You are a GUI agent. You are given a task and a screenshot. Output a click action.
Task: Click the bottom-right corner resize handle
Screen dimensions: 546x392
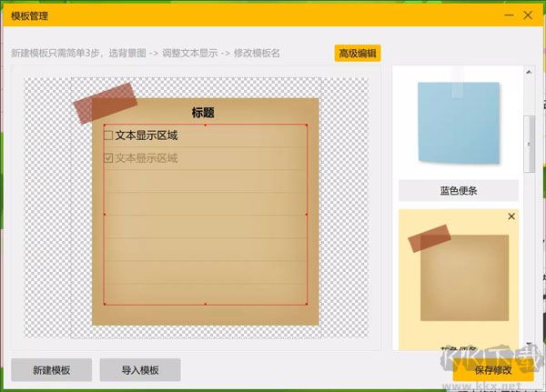pyautogui.click(x=307, y=304)
